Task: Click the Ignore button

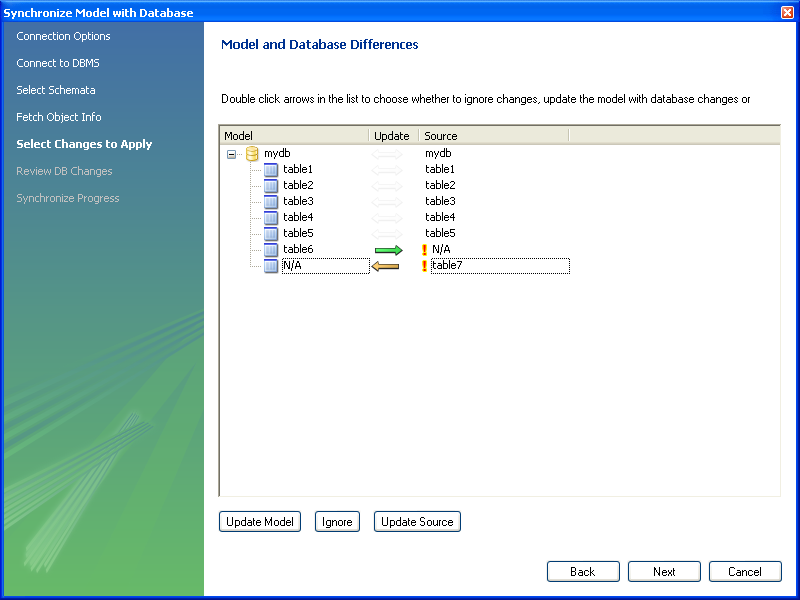Action: pyautogui.click(x=337, y=521)
